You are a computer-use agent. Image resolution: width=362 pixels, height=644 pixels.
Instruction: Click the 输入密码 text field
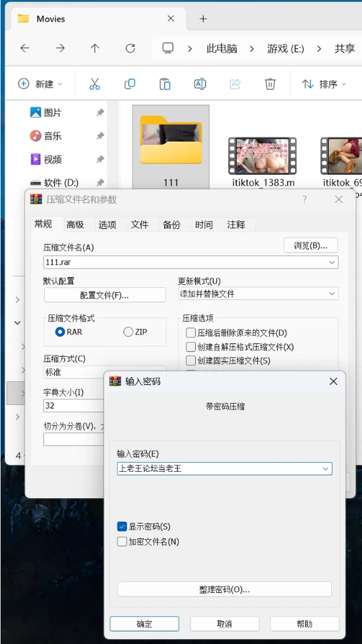point(225,469)
